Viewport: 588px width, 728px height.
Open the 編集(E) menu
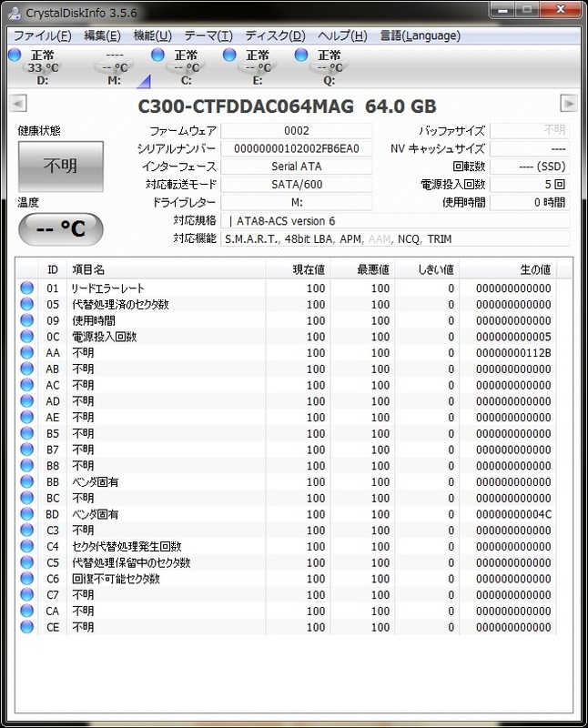102,35
